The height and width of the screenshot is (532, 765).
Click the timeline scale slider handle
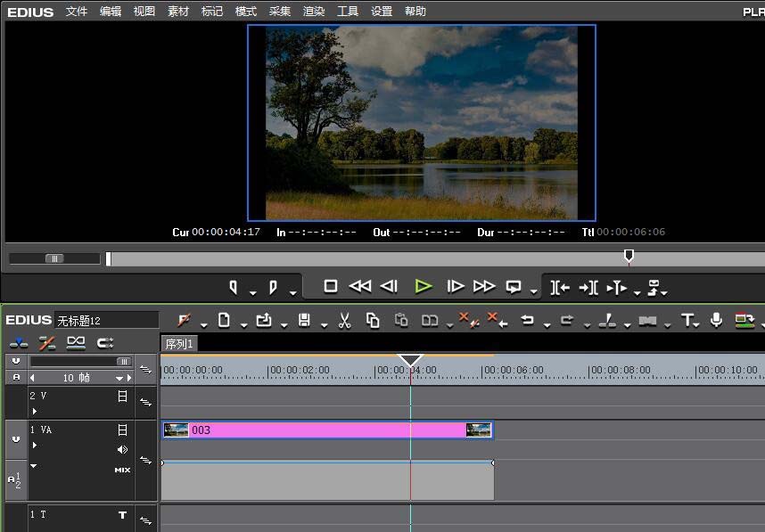coord(124,361)
